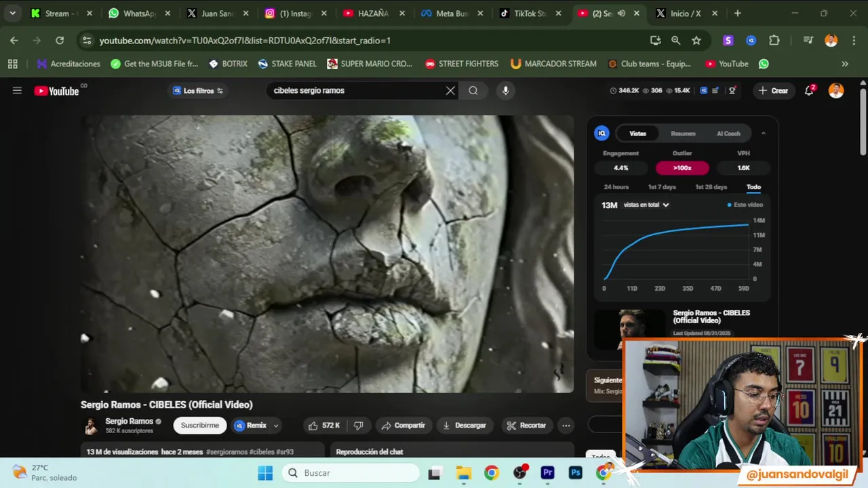Open the more actions three-dot menu
This screenshot has width=868, height=488.
566,426
